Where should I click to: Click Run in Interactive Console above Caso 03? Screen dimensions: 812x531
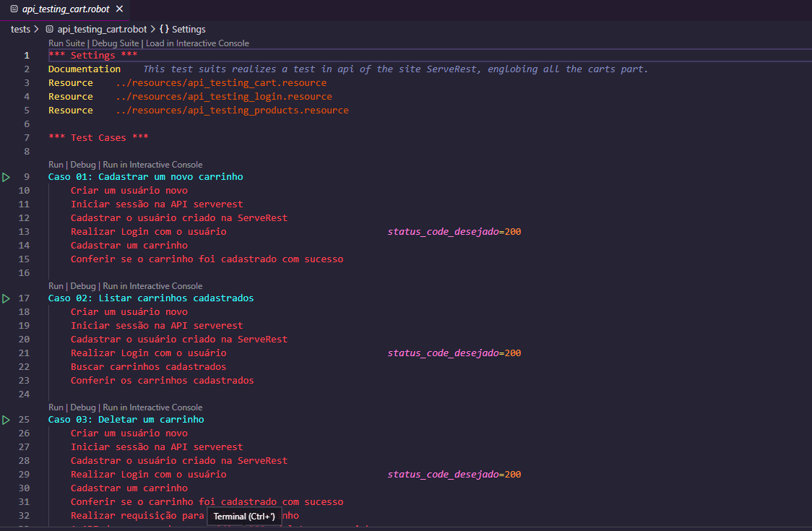click(x=152, y=407)
